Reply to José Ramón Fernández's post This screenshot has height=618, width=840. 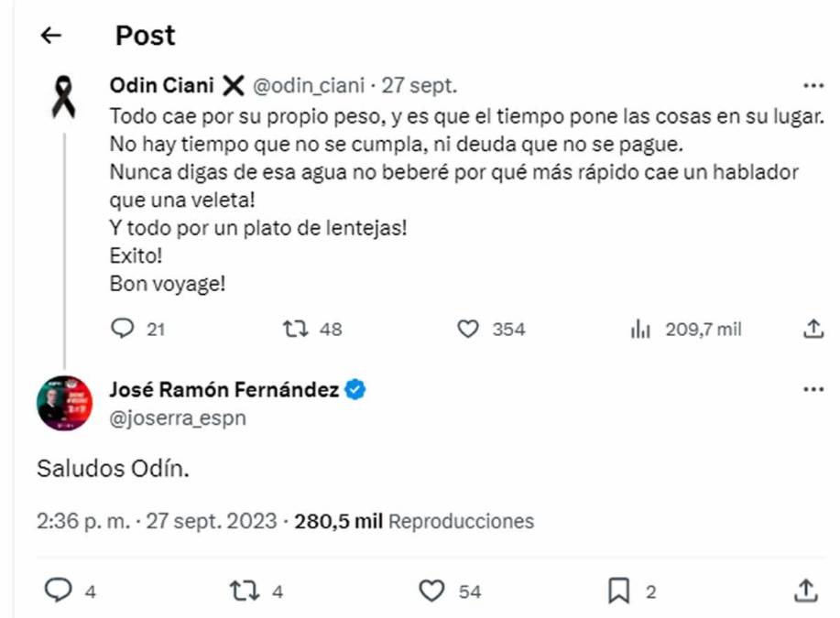58,591
